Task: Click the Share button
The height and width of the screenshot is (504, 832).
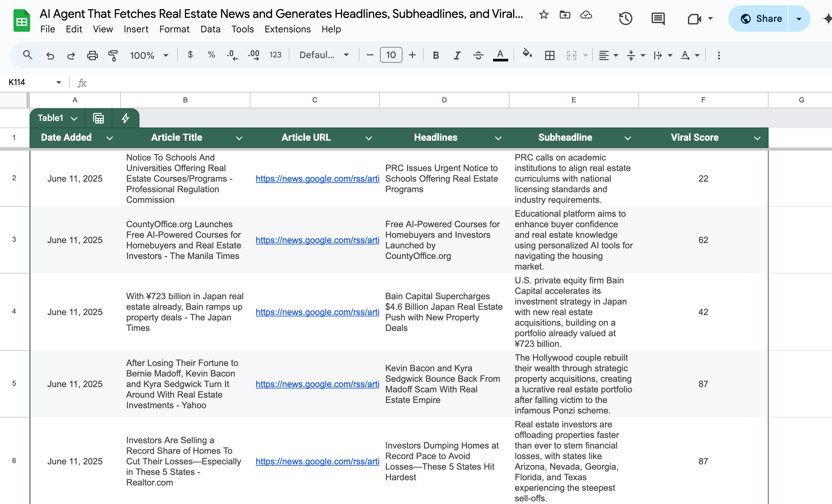Action: [x=761, y=18]
